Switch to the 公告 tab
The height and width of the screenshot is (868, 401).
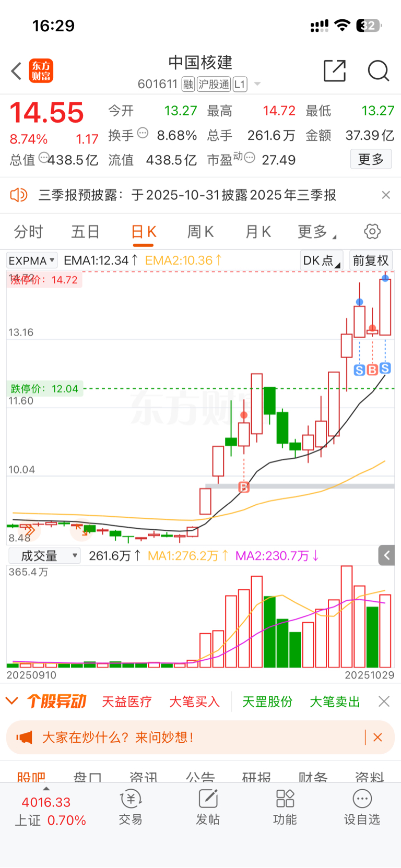pos(200,777)
